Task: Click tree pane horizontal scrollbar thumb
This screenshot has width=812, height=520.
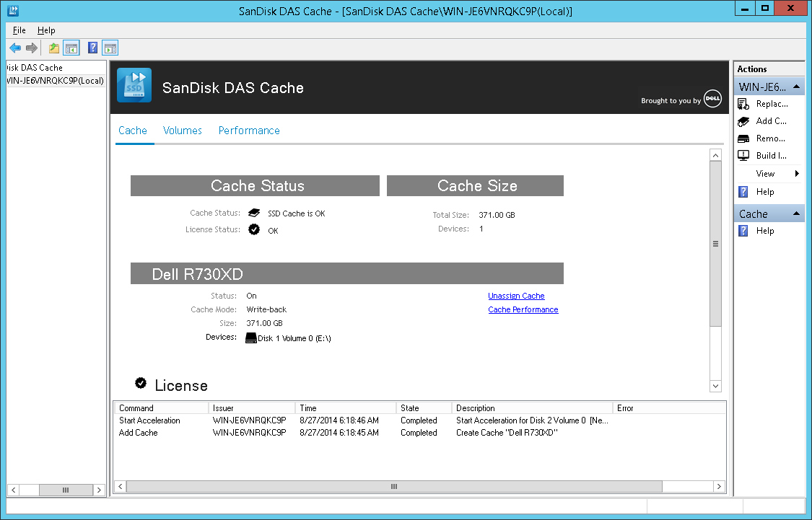Action: point(66,490)
